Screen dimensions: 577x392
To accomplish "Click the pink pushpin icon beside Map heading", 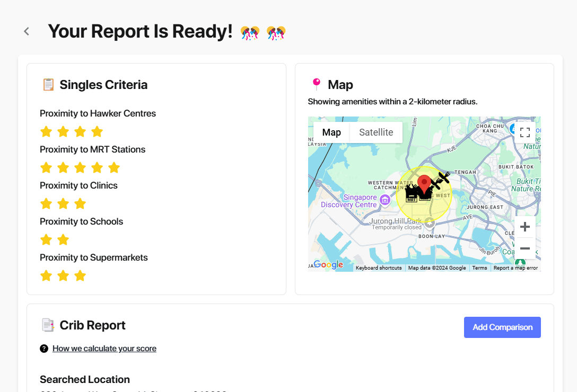I will tap(317, 84).
